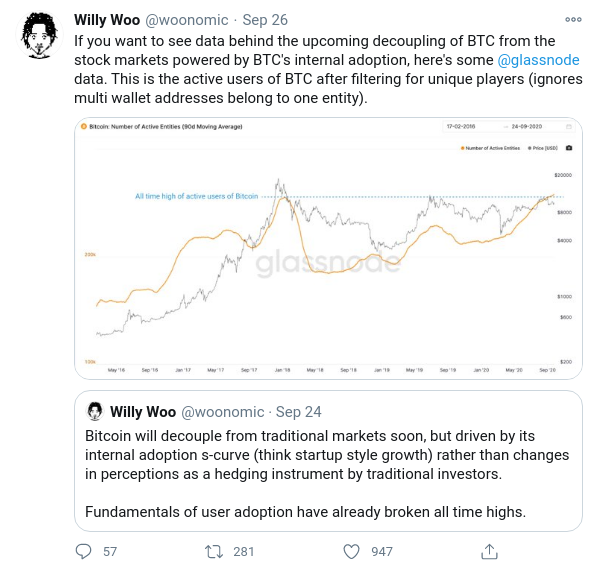This screenshot has height=571, width=598.
Task: Like the tweet with the heart icon
Action: click(x=351, y=552)
